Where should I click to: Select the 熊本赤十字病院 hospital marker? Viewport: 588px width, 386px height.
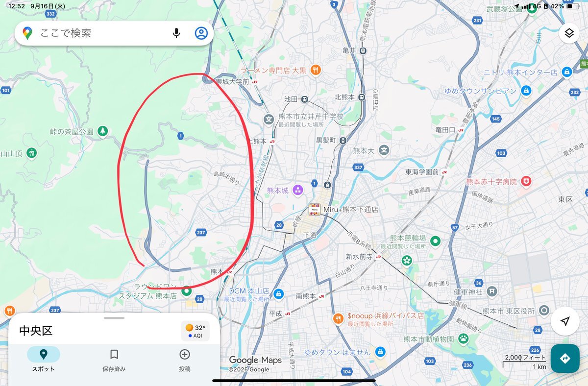527,181
